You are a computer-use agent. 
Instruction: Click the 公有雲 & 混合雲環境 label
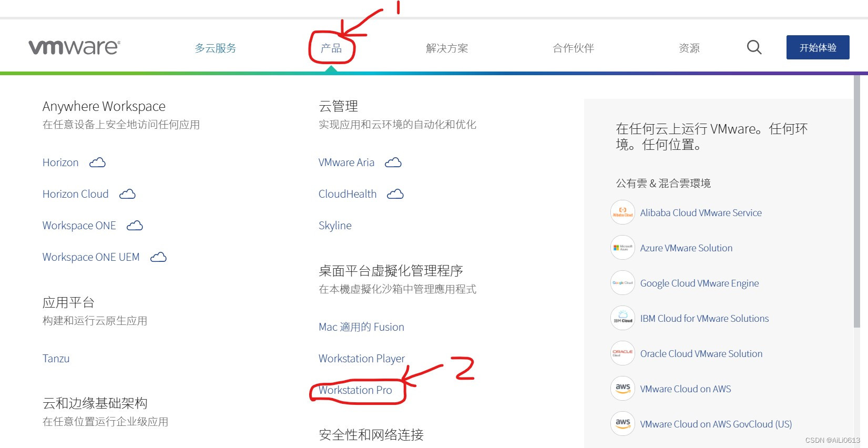click(663, 183)
